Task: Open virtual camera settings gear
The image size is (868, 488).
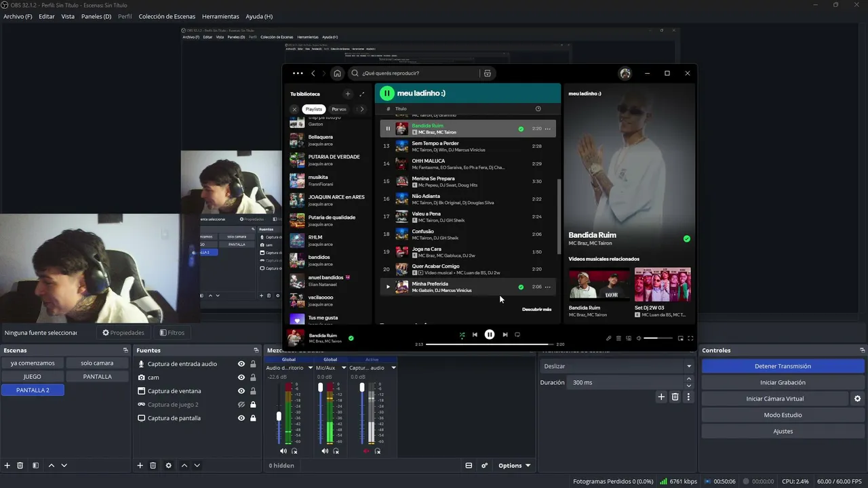Action: pyautogui.click(x=858, y=399)
